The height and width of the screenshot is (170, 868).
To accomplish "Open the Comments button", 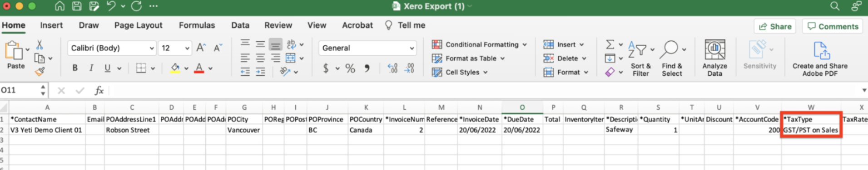I will (833, 26).
